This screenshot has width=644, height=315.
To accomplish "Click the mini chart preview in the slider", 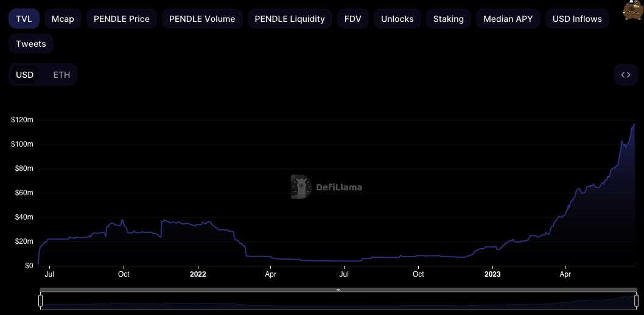I will [x=338, y=300].
